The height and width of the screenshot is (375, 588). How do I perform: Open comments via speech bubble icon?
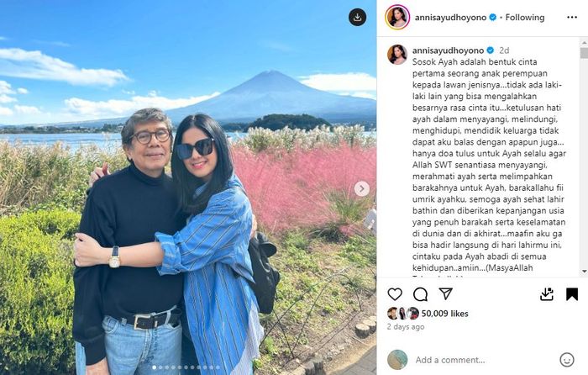pos(420,294)
